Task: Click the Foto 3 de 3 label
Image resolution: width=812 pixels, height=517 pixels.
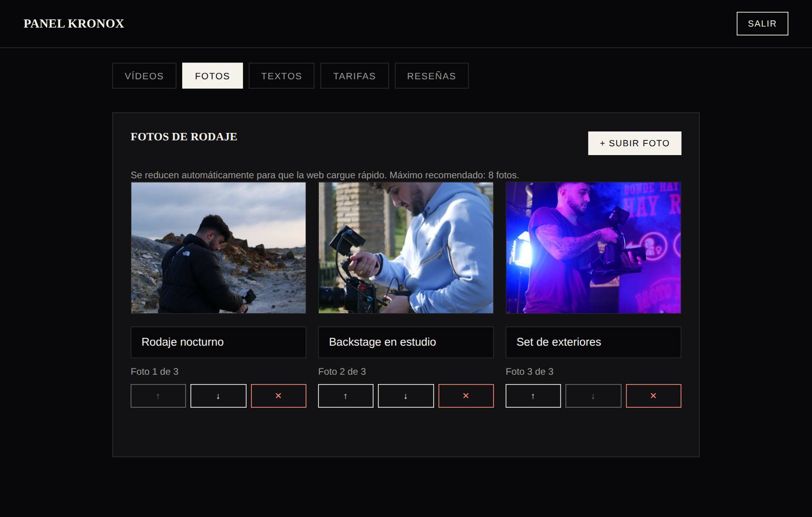Action: click(x=530, y=372)
